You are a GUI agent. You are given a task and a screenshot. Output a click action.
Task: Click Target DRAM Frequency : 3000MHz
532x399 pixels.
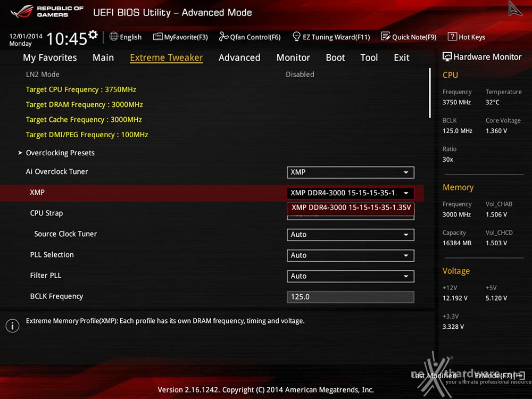coord(84,104)
